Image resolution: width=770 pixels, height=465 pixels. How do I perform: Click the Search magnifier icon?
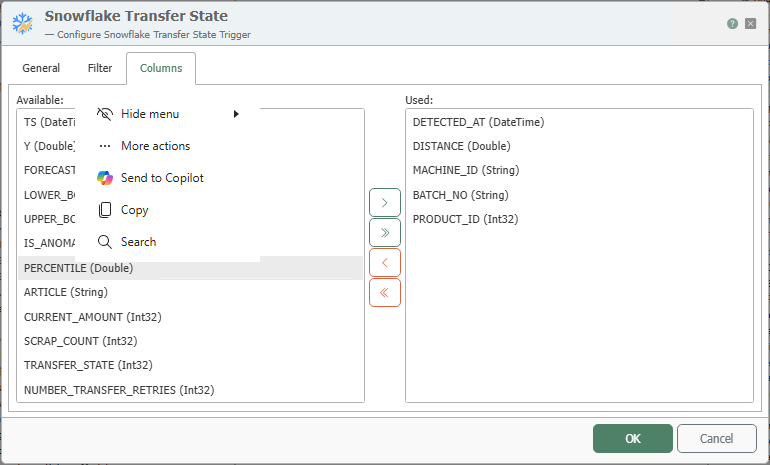(x=105, y=242)
